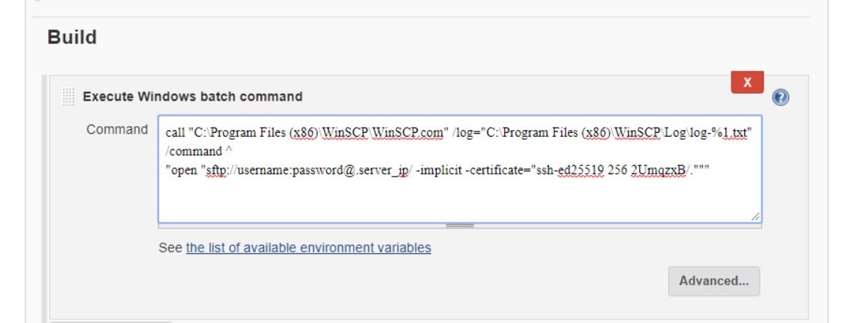
Task: Click the resize bar below Command box
Action: pyautogui.click(x=460, y=225)
